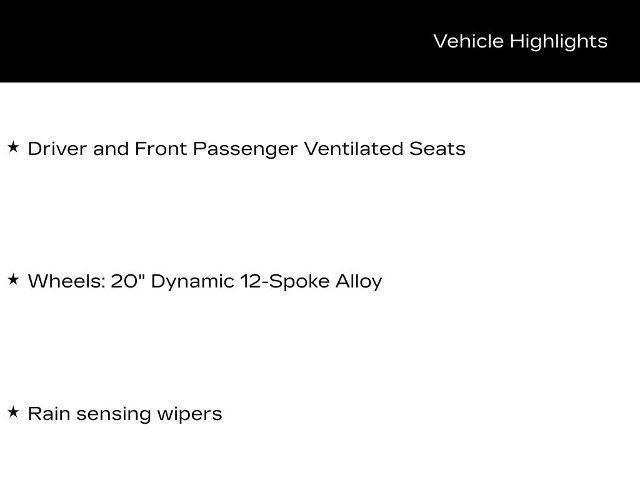This screenshot has height=480, width=640.
Task: Click the star beside Ventilated Seats line
Action: (13, 147)
